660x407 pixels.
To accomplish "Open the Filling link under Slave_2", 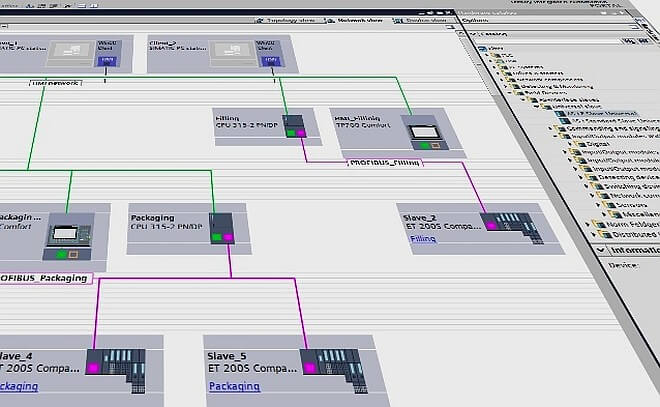I will (x=423, y=239).
